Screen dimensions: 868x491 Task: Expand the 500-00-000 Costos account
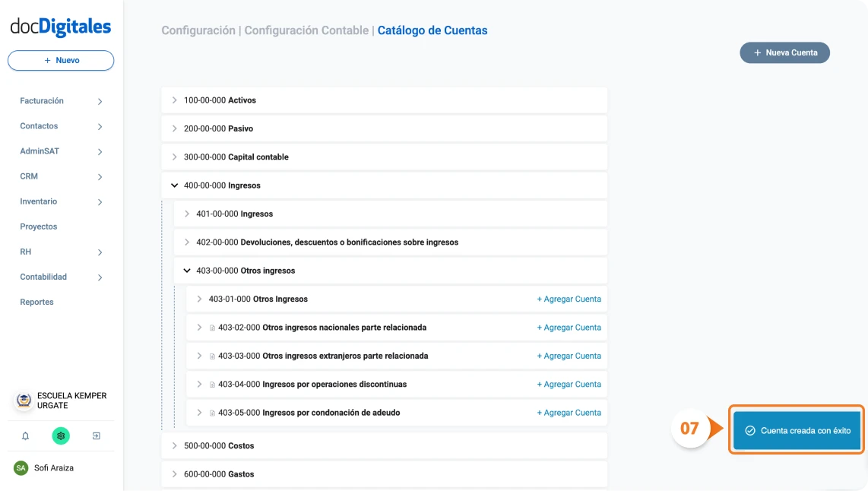coord(173,445)
